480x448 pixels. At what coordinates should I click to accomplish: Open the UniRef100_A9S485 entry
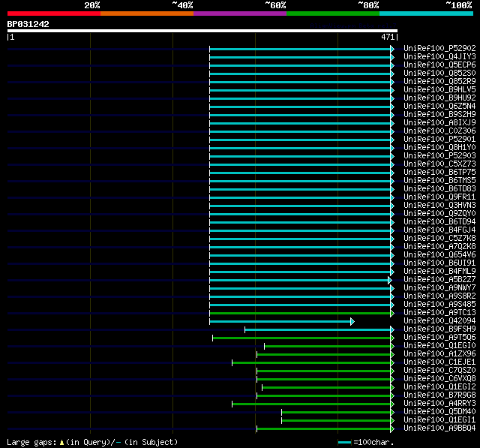[x=439, y=305]
